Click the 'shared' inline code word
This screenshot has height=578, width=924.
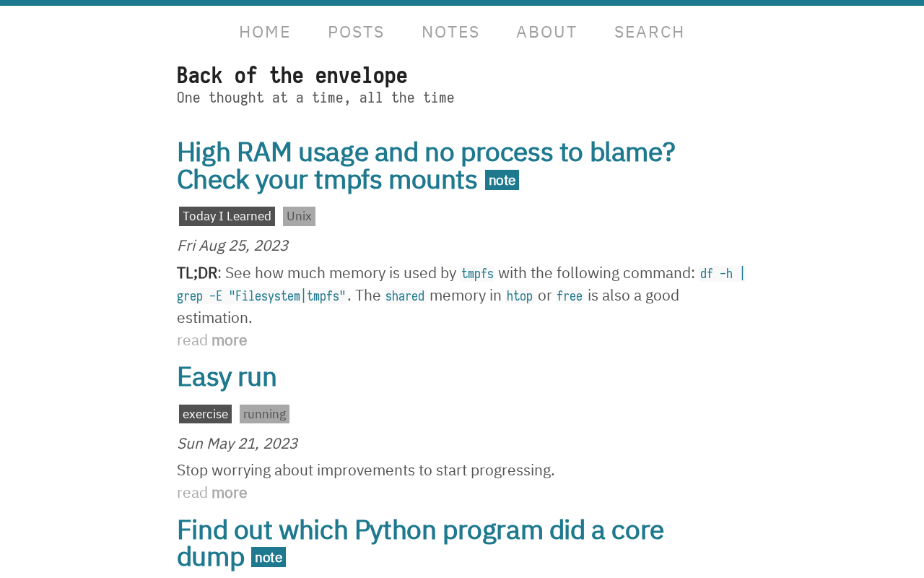click(x=405, y=296)
